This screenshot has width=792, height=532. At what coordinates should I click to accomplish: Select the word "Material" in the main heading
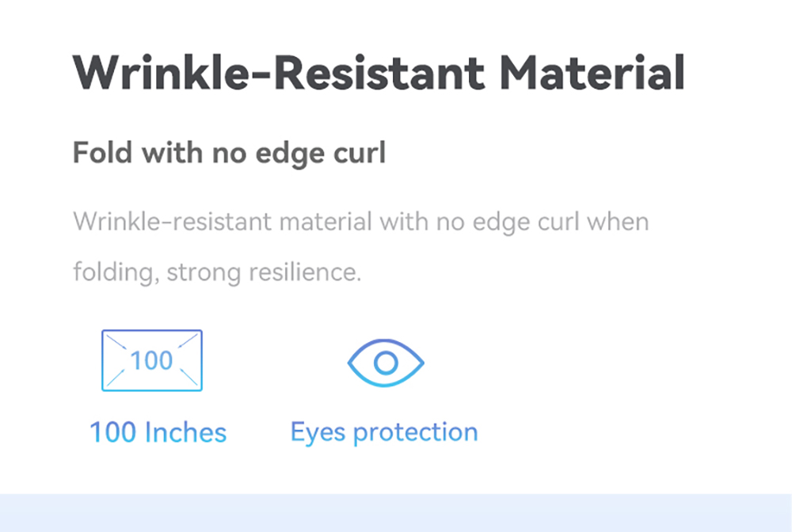592,73
